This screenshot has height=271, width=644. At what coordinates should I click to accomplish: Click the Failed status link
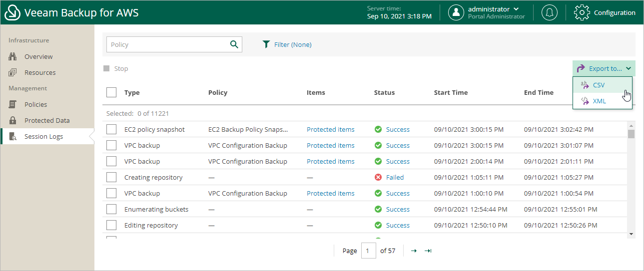click(395, 177)
